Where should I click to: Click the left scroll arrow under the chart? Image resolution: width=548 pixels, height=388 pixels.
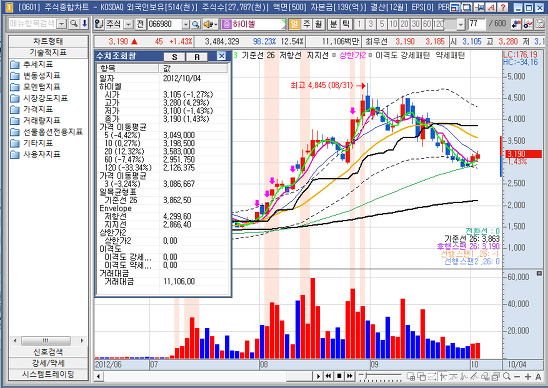coord(99,376)
